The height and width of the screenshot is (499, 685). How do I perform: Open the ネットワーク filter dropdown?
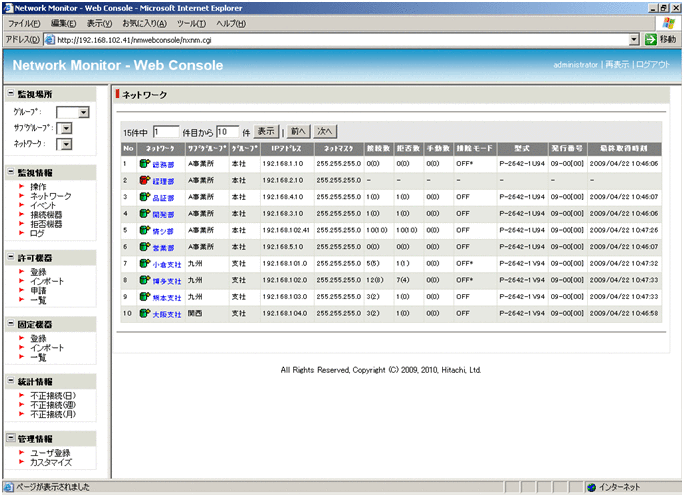67,144
